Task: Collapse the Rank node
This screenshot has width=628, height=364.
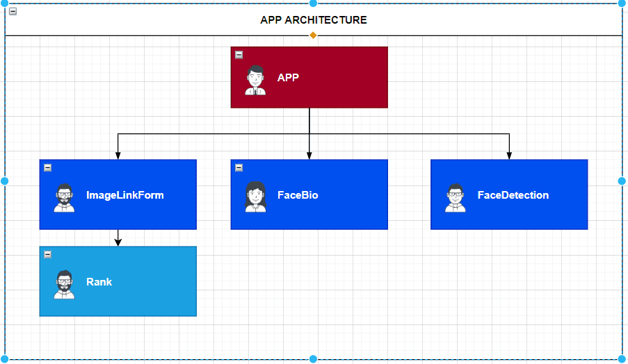Action: (47, 254)
